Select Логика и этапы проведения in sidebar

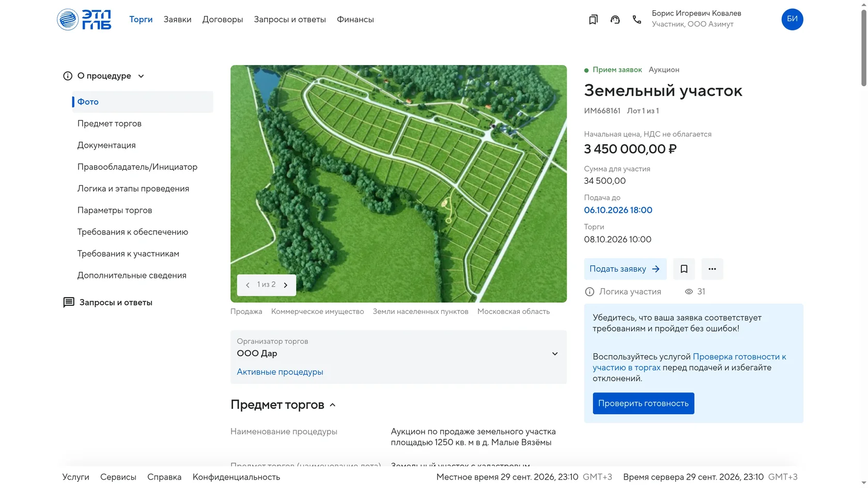133,188
